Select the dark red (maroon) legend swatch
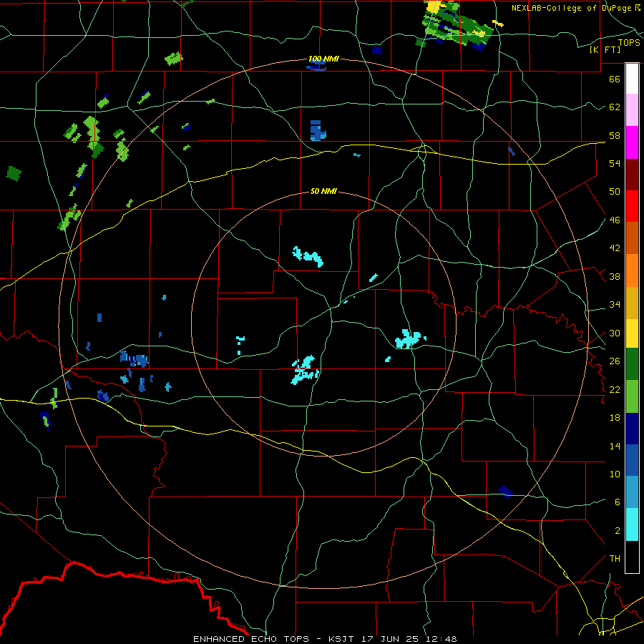 [632, 175]
